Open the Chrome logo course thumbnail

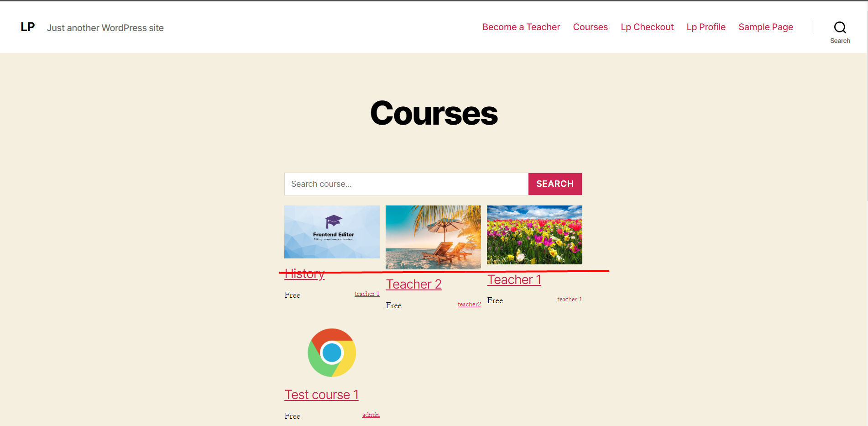[x=332, y=352]
